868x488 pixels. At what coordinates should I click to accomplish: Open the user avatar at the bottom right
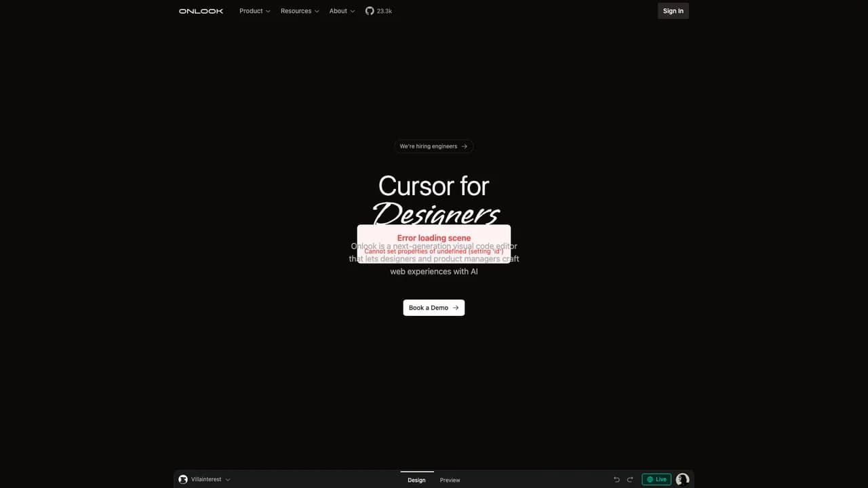coord(682,479)
